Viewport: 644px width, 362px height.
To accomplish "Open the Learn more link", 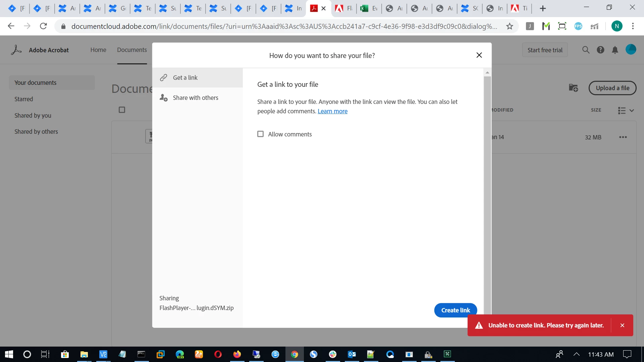I will [x=332, y=111].
